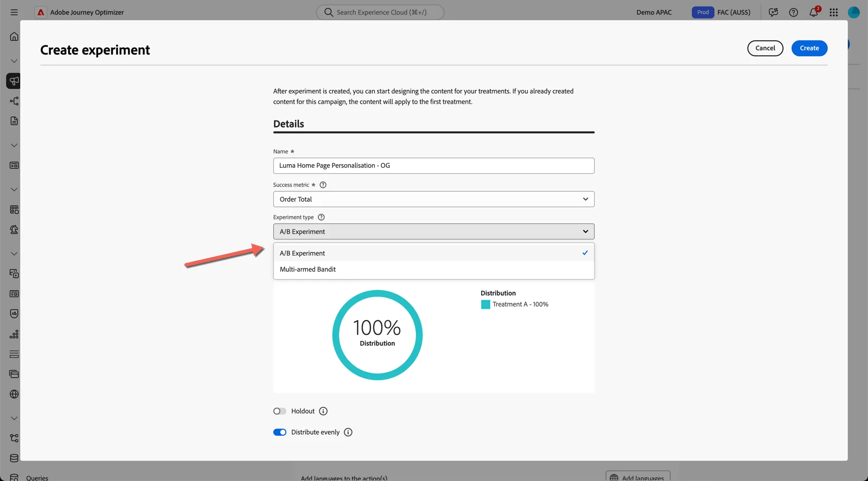This screenshot has height=481, width=868.
Task: Focus the Search Experience Cloud box
Action: 380,12
